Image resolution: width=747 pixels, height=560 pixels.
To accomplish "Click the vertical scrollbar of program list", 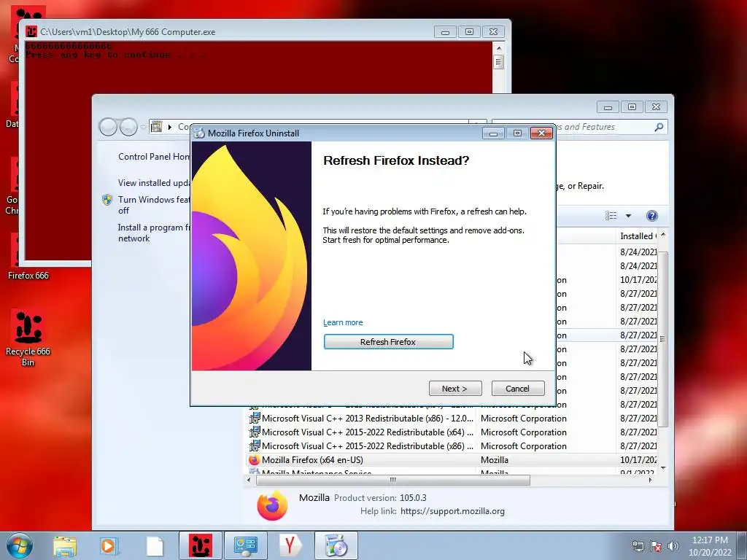I will pyautogui.click(x=662, y=339).
